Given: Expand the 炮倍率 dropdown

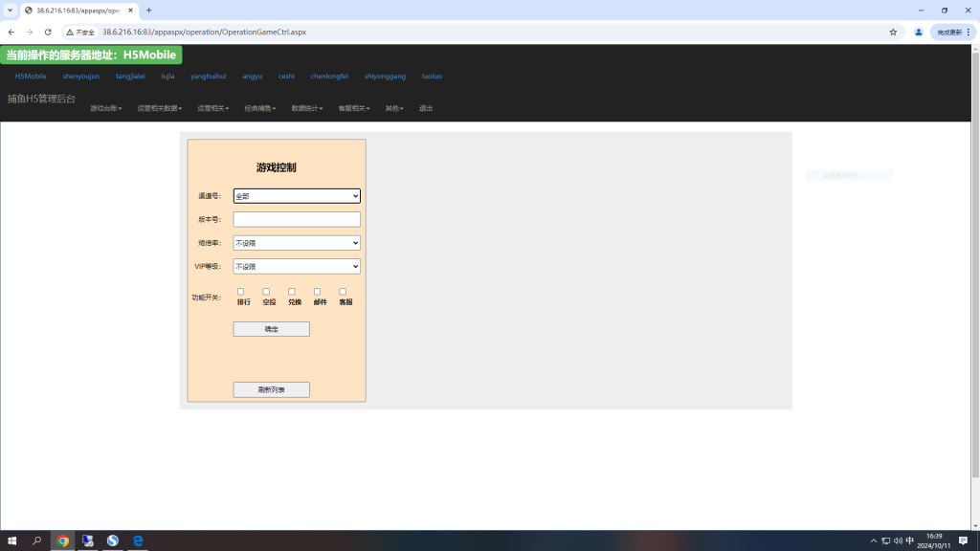Looking at the screenshot, I should pos(297,243).
